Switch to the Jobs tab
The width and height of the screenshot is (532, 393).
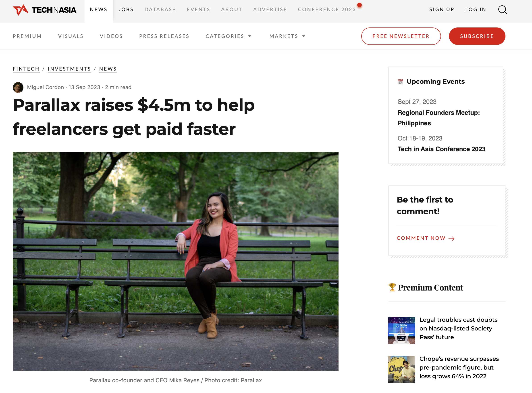[x=126, y=10]
